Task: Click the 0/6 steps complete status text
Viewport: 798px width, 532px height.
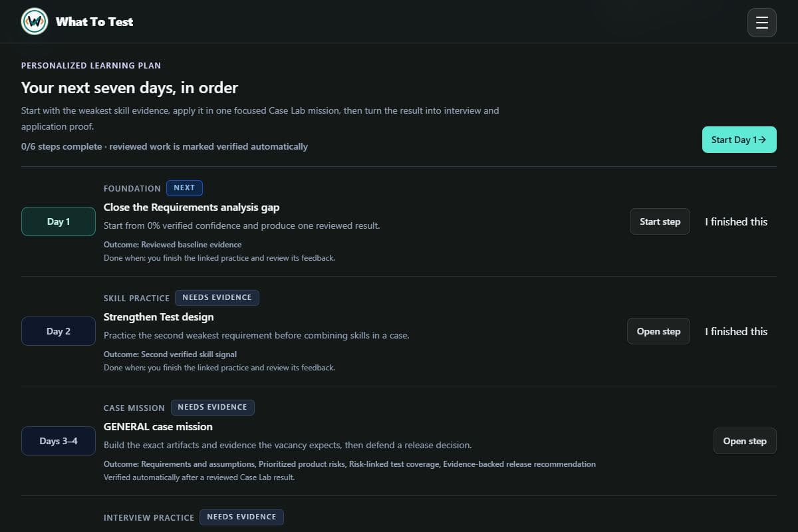Action: 164,146
